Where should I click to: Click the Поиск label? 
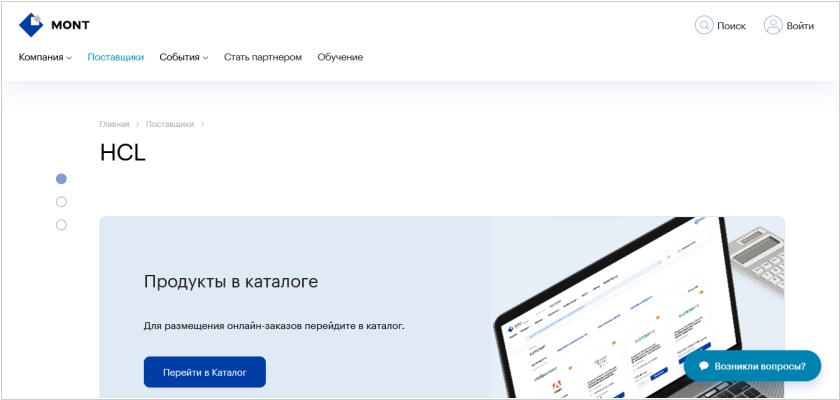(731, 26)
